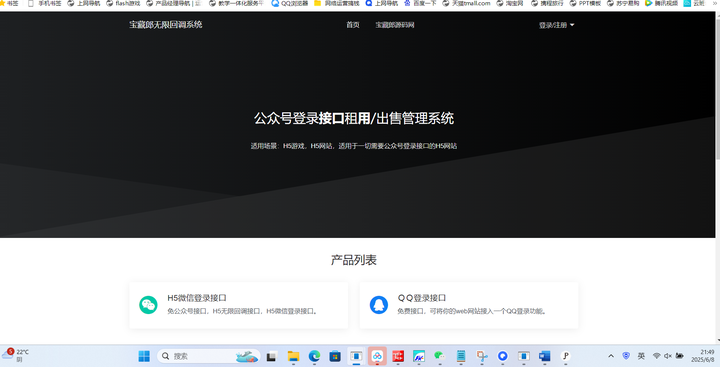
Task: Switch input method via 英 indicator
Action: pyautogui.click(x=641, y=356)
